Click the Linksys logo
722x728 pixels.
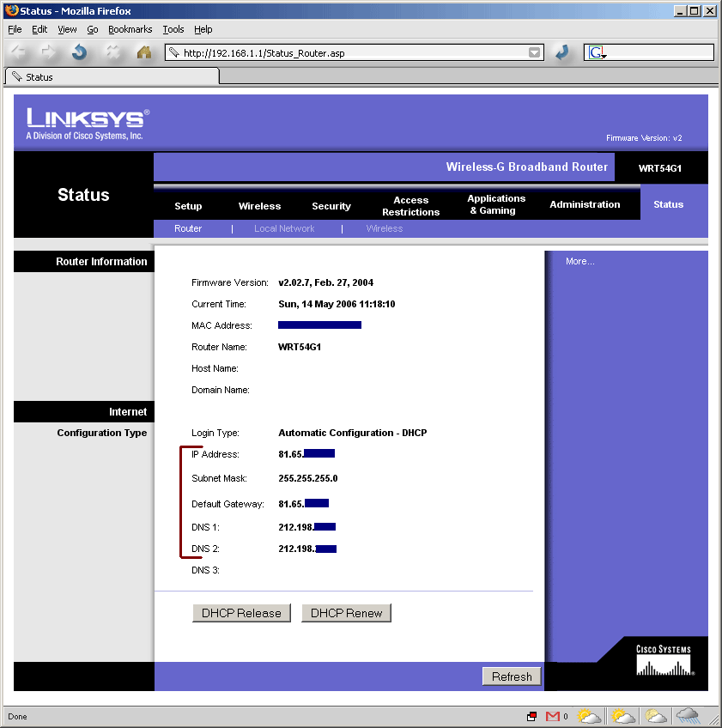pyautogui.click(x=88, y=124)
